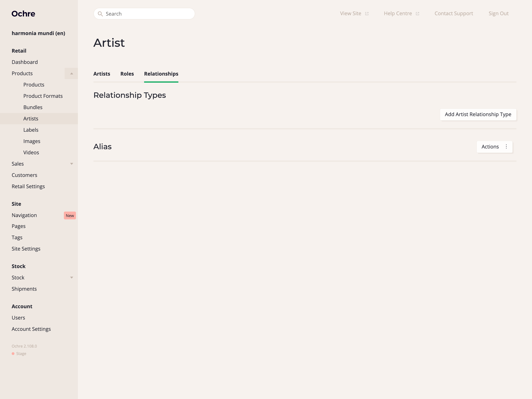
Task: Click the red Stage status dot
Action: point(13,354)
